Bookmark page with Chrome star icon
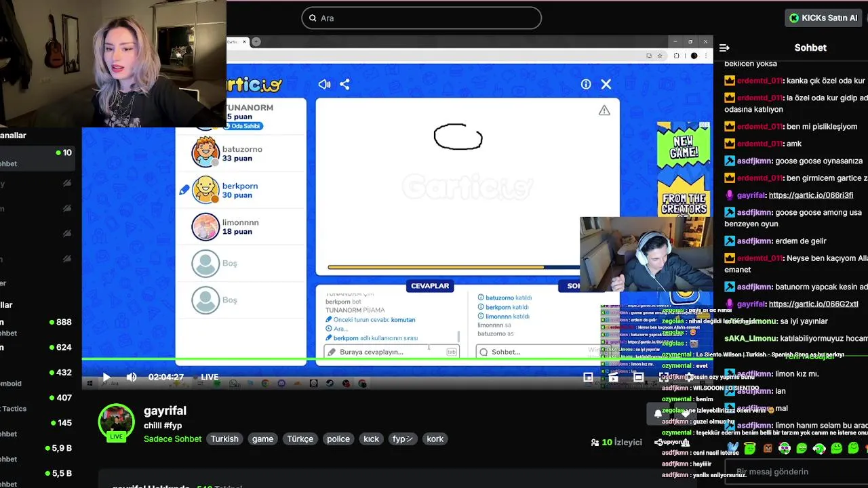Viewport: 868px width, 488px height. click(x=660, y=56)
